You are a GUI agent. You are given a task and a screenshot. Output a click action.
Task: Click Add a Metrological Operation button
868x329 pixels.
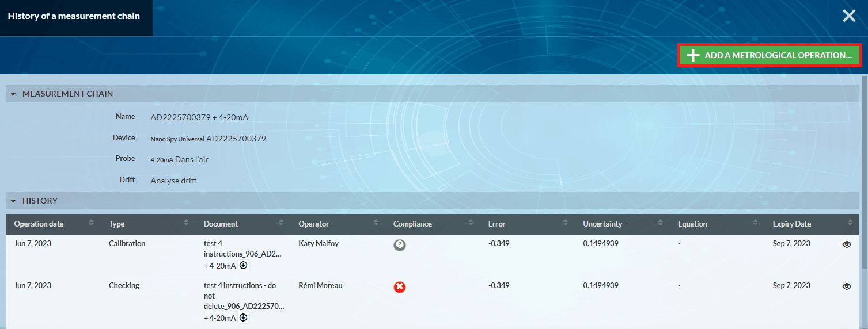(x=769, y=56)
